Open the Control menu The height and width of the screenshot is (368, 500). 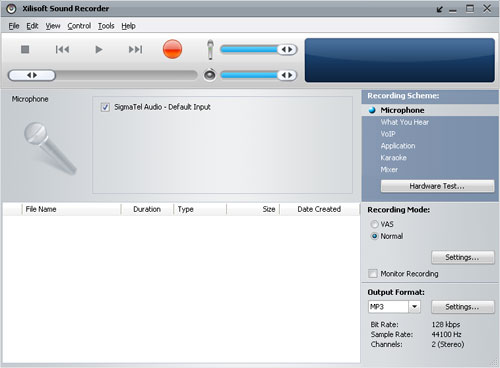(x=79, y=26)
